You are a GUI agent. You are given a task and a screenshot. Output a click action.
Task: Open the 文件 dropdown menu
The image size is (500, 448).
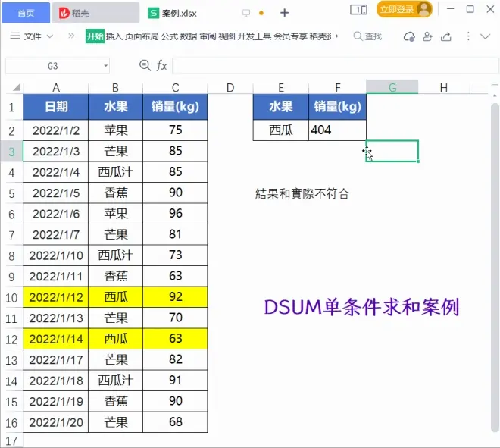(39, 36)
